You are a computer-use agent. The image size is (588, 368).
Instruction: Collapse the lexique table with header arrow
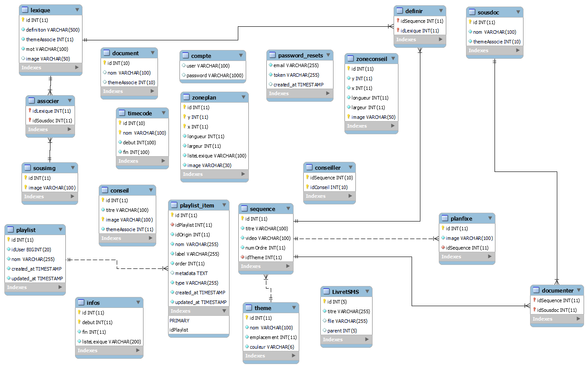(77, 10)
